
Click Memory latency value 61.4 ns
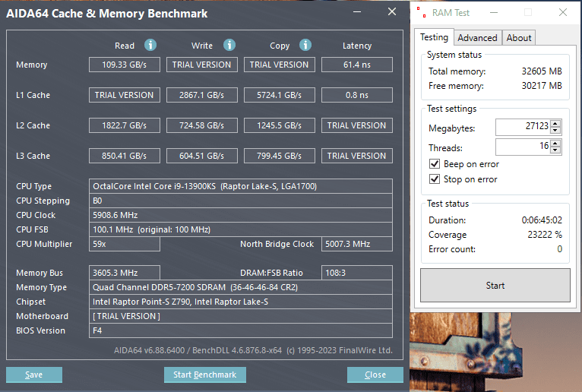[x=356, y=65]
